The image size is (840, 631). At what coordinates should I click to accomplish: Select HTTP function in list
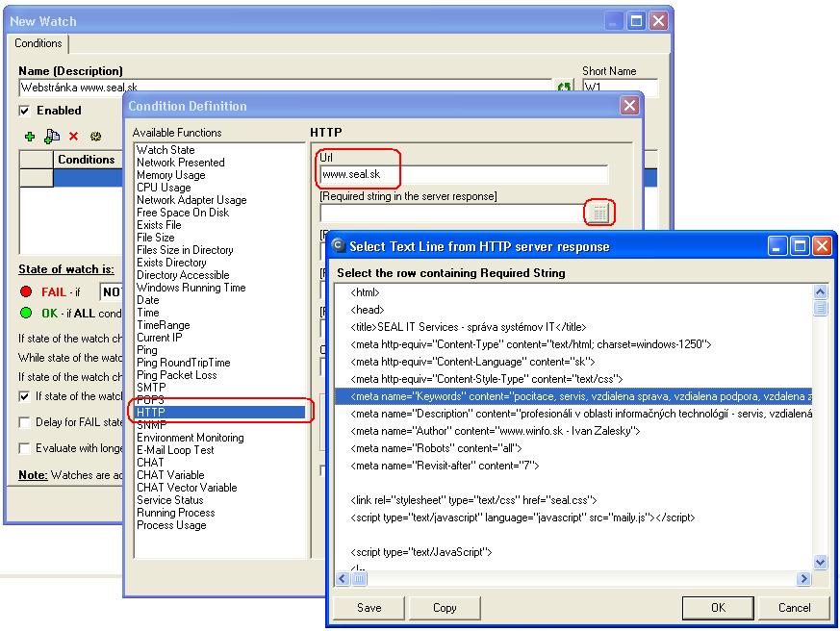pos(220,413)
